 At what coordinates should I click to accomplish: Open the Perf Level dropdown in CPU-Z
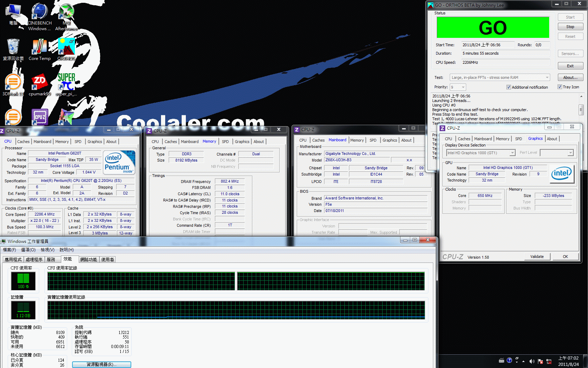pos(556,153)
